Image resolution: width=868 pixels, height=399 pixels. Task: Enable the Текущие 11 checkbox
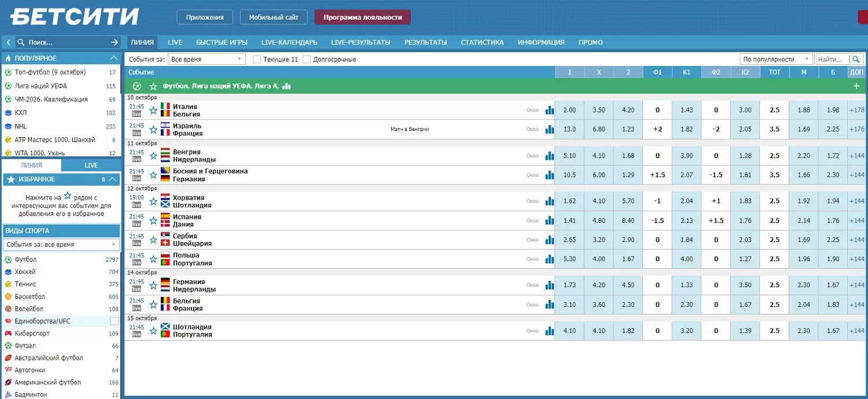[257, 60]
